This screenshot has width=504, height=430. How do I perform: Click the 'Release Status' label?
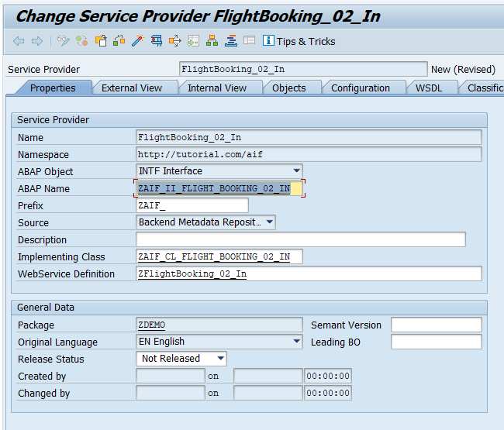[50, 359]
